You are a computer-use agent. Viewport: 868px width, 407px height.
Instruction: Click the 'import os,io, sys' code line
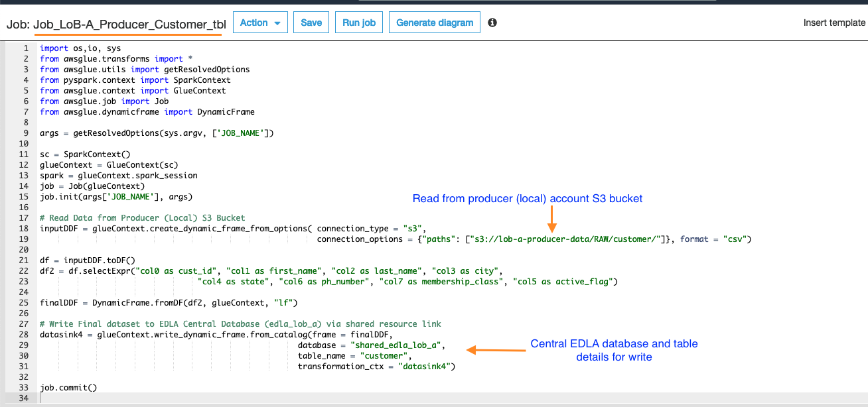pyautogui.click(x=80, y=48)
